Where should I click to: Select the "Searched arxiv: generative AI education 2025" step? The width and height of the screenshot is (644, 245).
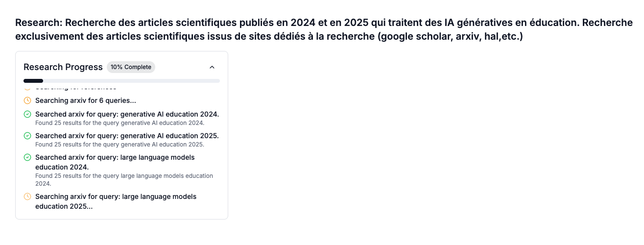[x=127, y=136]
